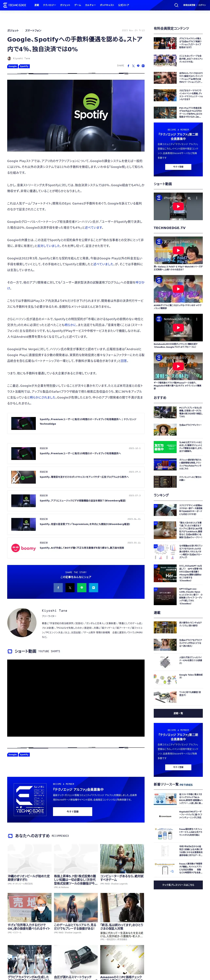This screenshot has height=980, width=210.
Task: Open ranking item 01 thumbnail
Action: click(x=165, y=510)
